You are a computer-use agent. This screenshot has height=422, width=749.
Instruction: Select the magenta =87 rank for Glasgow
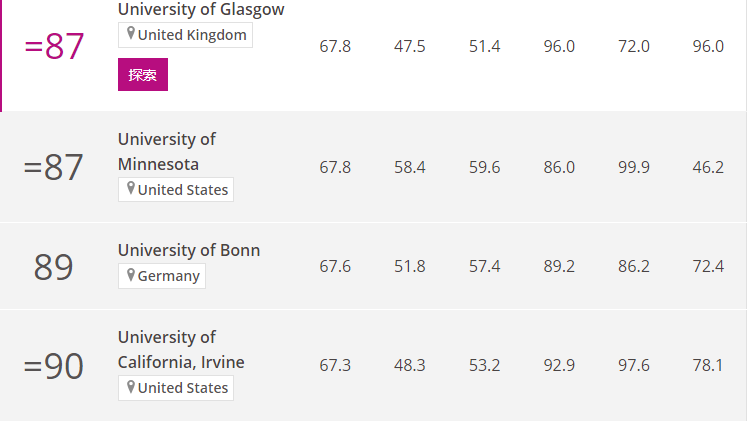pos(54,46)
